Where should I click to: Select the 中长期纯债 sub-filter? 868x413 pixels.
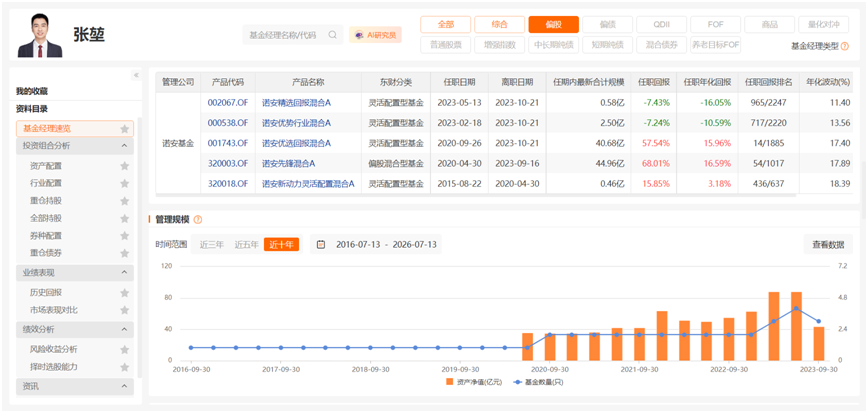554,45
